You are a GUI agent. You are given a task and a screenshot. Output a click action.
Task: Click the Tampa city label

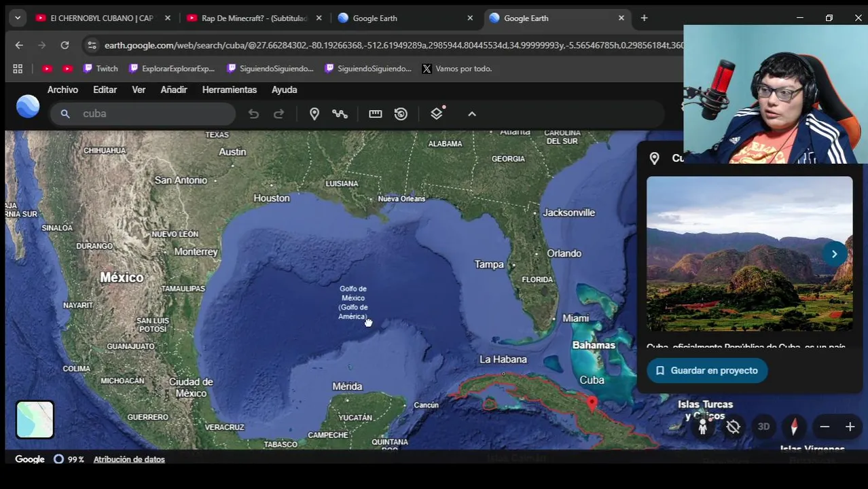pyautogui.click(x=489, y=264)
